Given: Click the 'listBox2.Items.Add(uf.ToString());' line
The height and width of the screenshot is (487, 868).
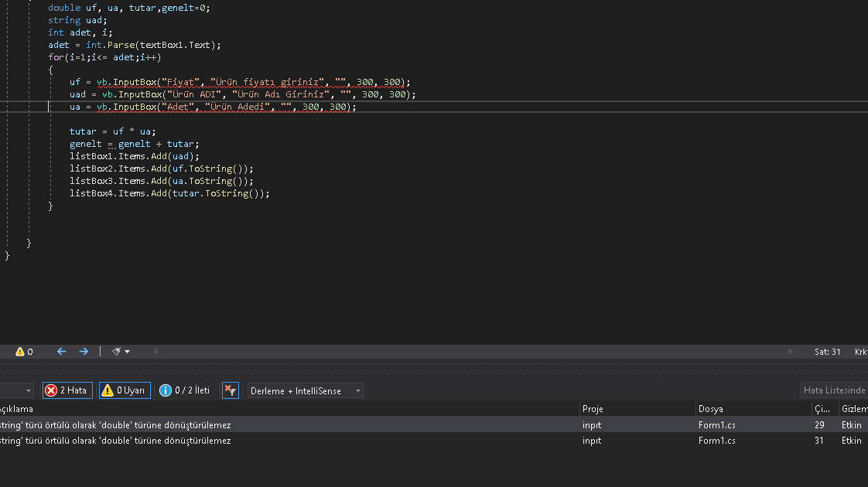Looking at the screenshot, I should (161, 169).
